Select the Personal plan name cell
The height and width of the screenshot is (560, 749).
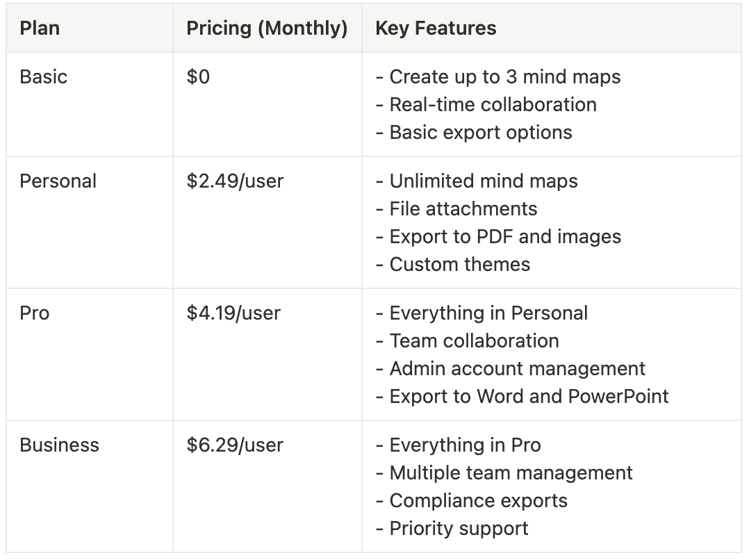point(90,222)
